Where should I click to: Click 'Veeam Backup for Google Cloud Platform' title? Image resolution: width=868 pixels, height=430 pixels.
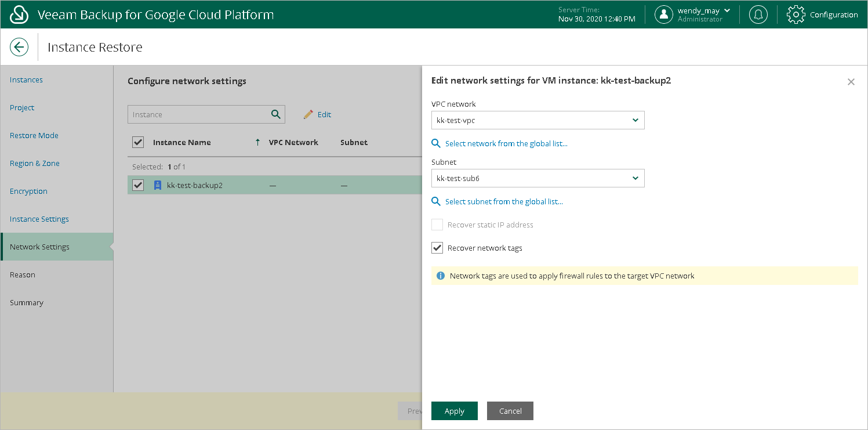(155, 15)
